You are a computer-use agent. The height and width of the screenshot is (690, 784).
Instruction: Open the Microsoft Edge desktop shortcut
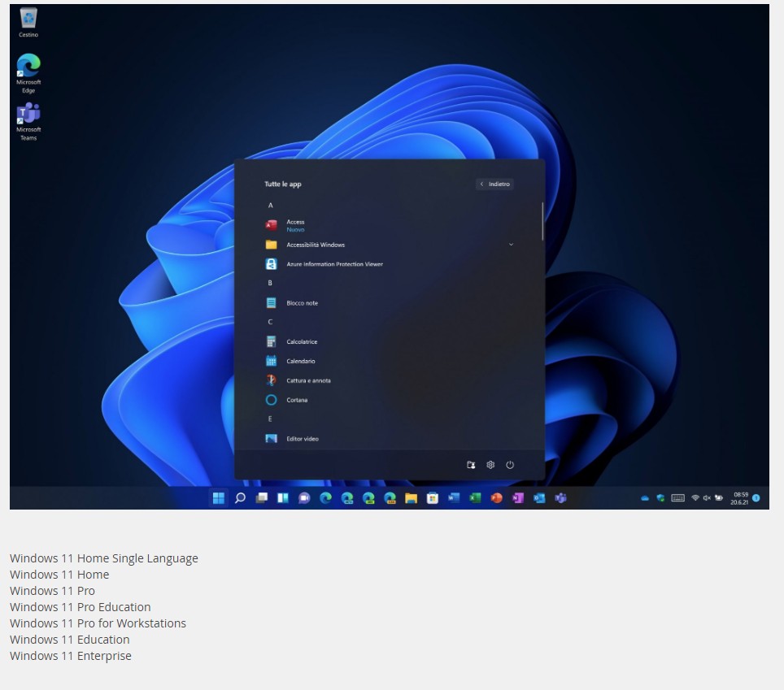coord(28,73)
